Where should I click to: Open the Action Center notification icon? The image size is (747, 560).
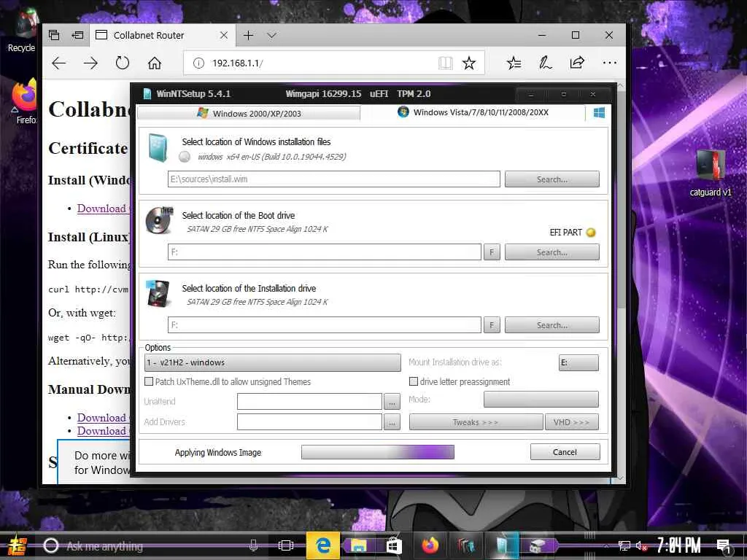pyautogui.click(x=723, y=546)
